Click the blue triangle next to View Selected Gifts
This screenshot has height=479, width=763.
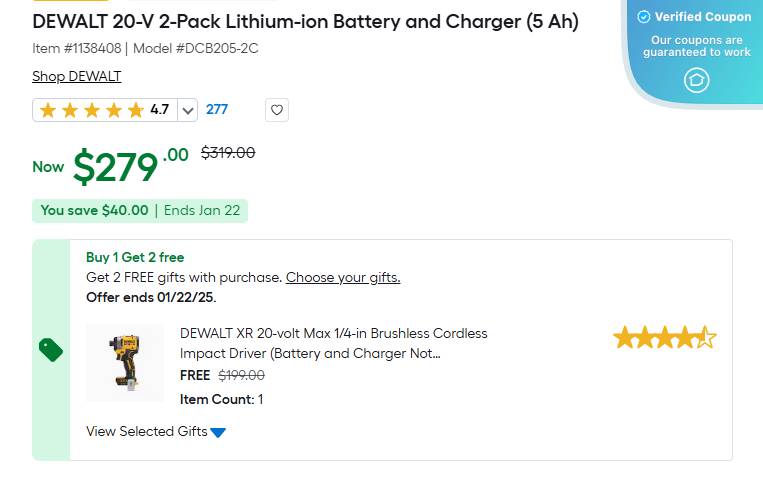[218, 432]
